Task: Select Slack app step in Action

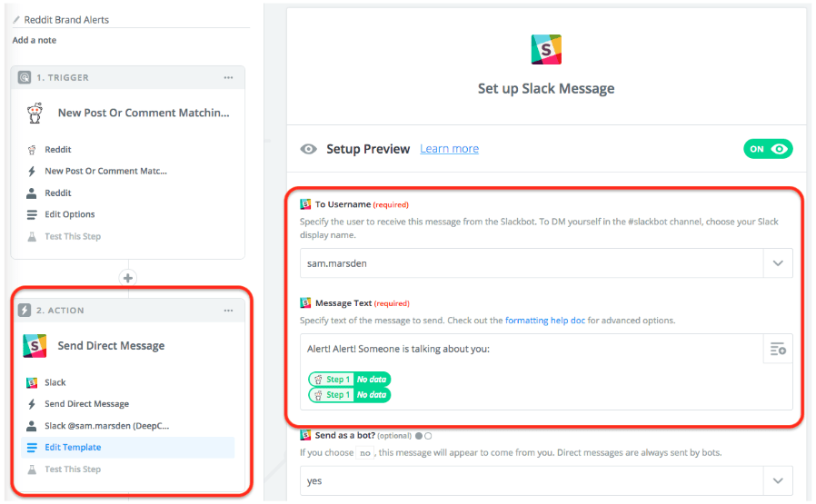Action: 55,383
